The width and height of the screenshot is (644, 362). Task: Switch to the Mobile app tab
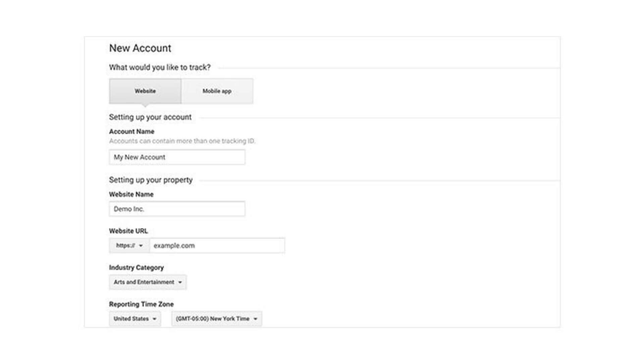(217, 91)
